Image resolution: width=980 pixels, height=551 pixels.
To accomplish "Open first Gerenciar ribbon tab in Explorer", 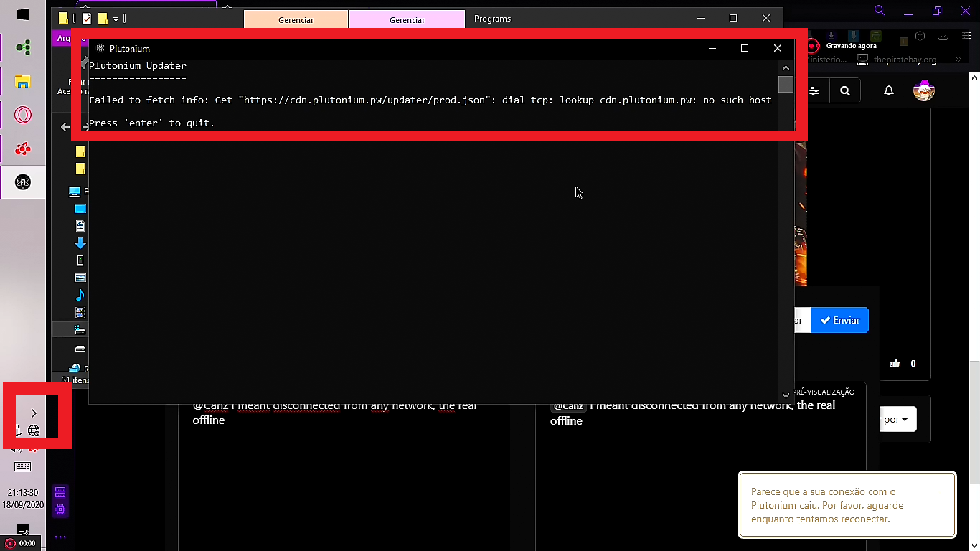I will pyautogui.click(x=296, y=19).
